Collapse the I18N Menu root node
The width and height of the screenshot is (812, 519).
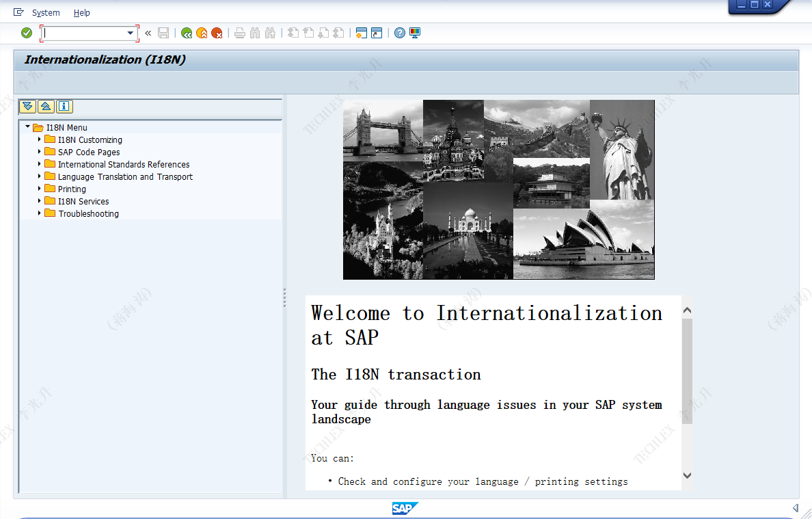click(28, 127)
